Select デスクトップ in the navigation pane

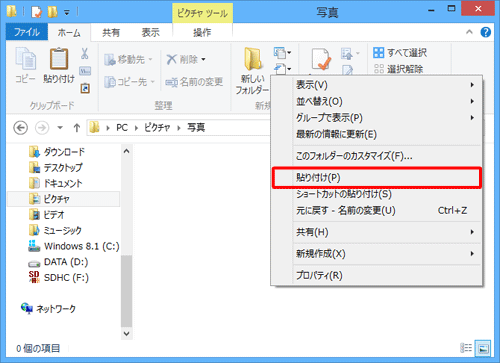click(x=56, y=167)
